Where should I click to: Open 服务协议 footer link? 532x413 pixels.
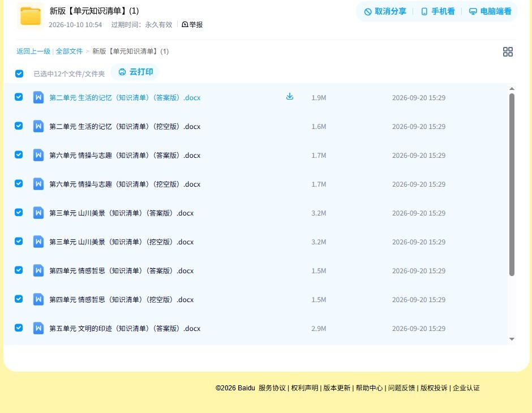(272, 388)
